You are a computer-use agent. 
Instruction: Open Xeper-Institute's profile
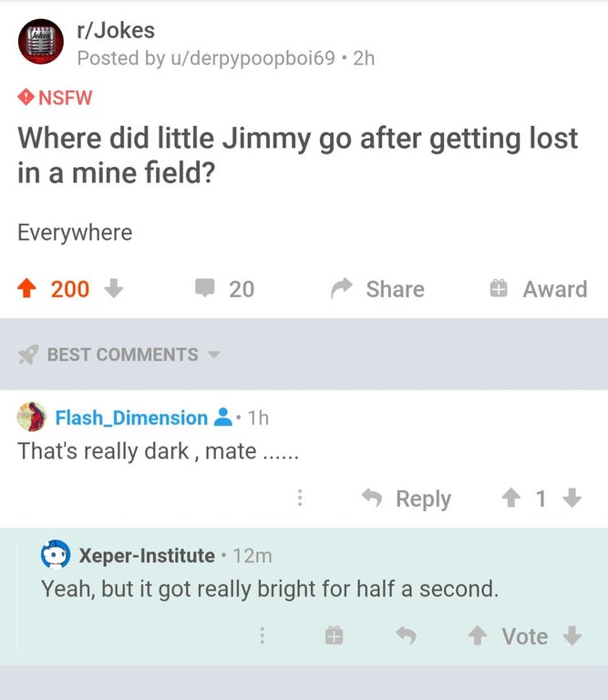coord(147,554)
